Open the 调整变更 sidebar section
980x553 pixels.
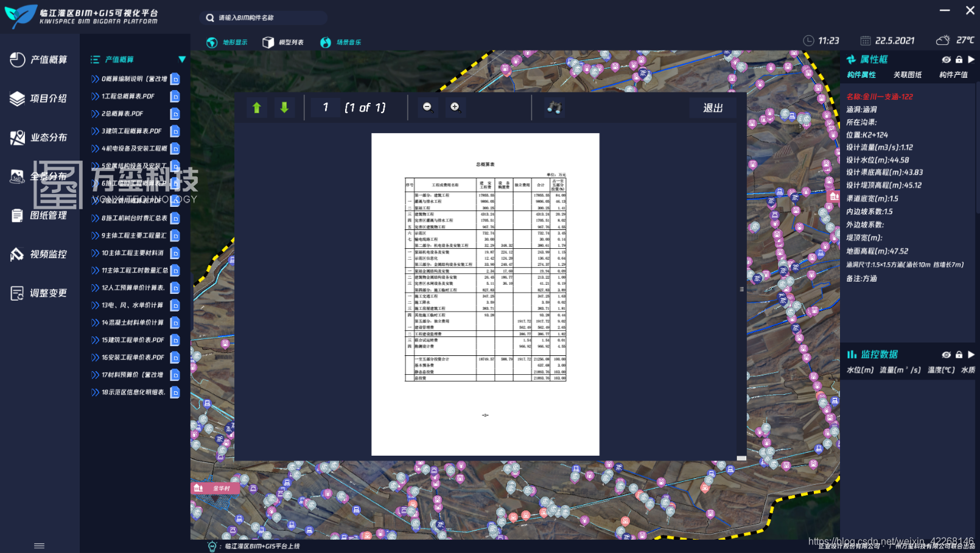[x=39, y=293]
